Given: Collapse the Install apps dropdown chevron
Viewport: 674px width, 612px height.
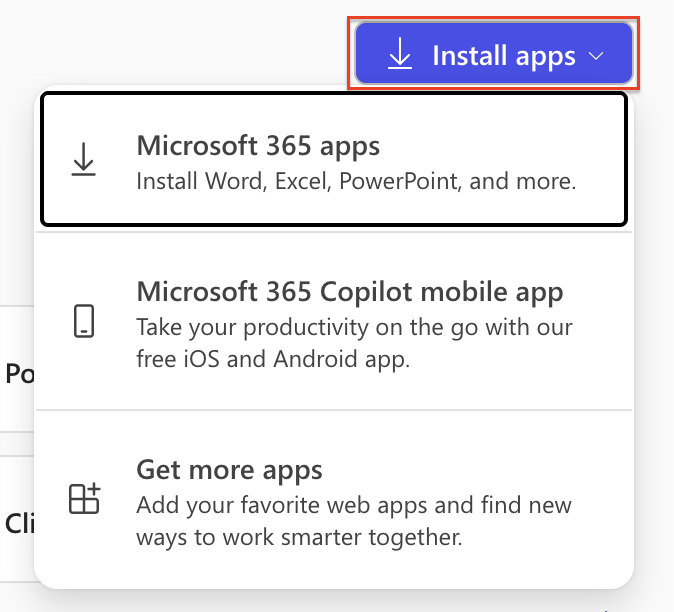Looking at the screenshot, I should pyautogui.click(x=597, y=56).
